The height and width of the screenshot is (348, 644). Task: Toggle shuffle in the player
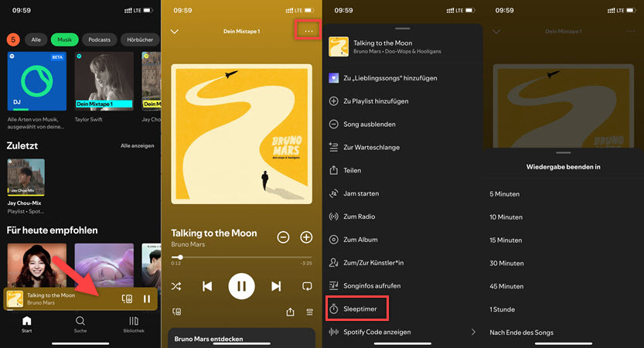point(176,286)
